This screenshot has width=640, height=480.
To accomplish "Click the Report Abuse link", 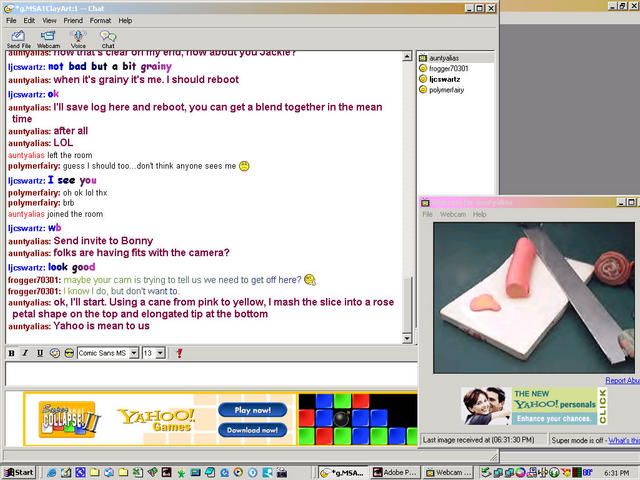I will 622,380.
